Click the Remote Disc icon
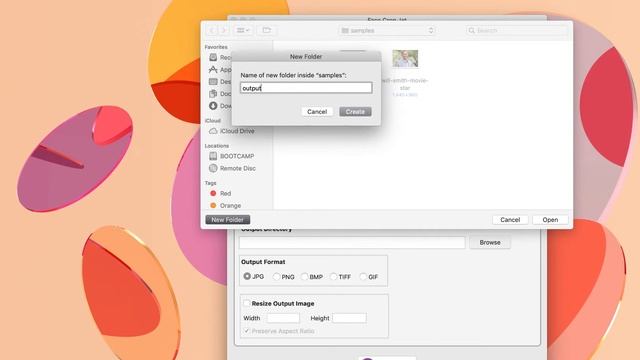640x360 pixels. [213, 168]
